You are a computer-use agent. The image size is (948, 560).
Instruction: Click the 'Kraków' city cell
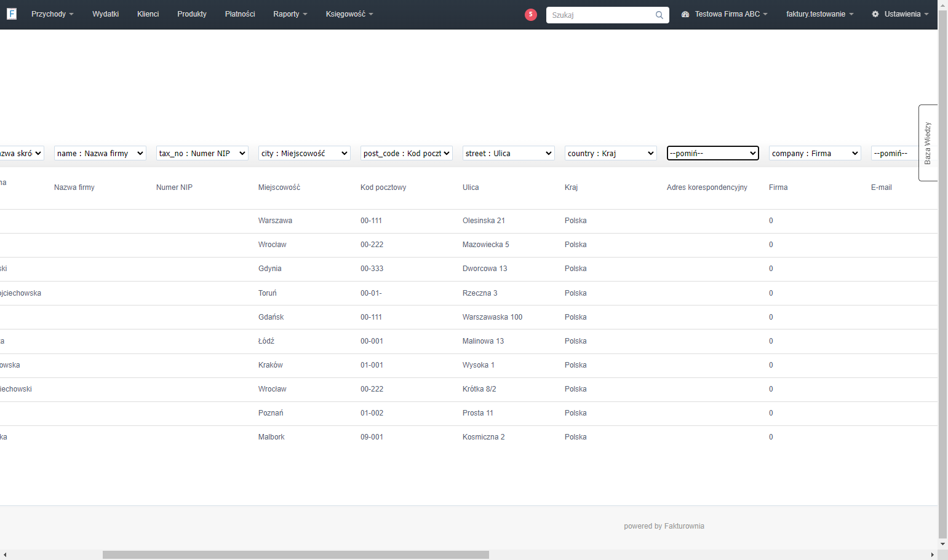(x=271, y=365)
